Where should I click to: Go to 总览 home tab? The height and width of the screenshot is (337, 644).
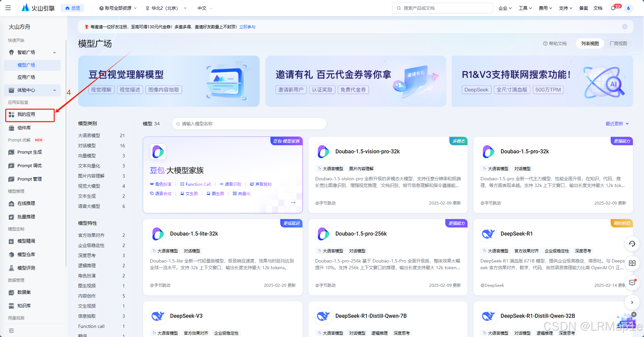coord(72,8)
